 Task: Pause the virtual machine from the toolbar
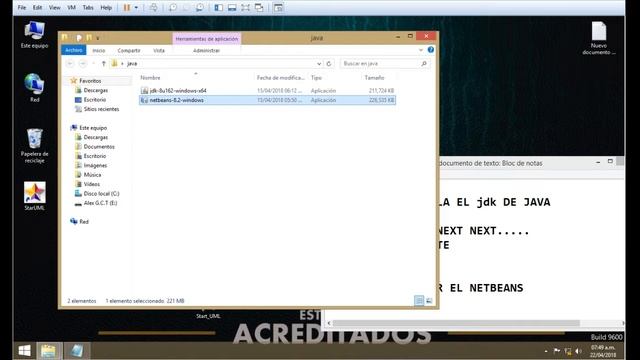pyautogui.click(x=127, y=7)
